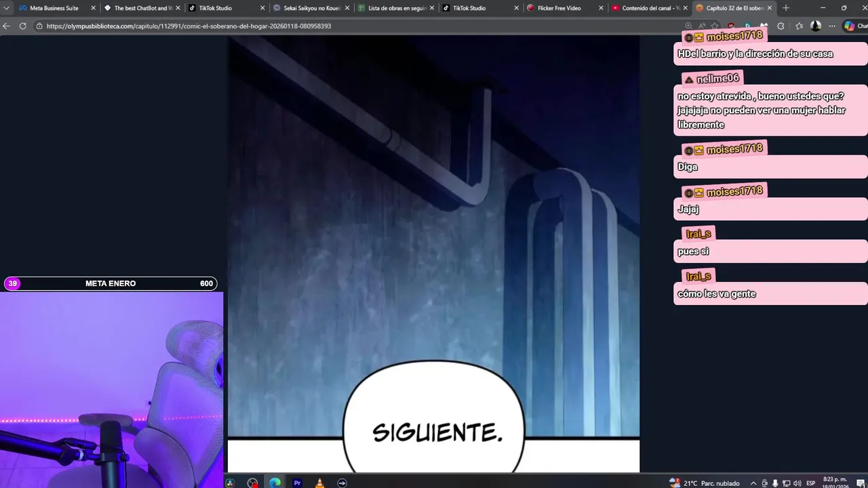This screenshot has height=488, width=868.
Task: Open Microsoft Edge in taskbar
Action: pyautogui.click(x=275, y=483)
